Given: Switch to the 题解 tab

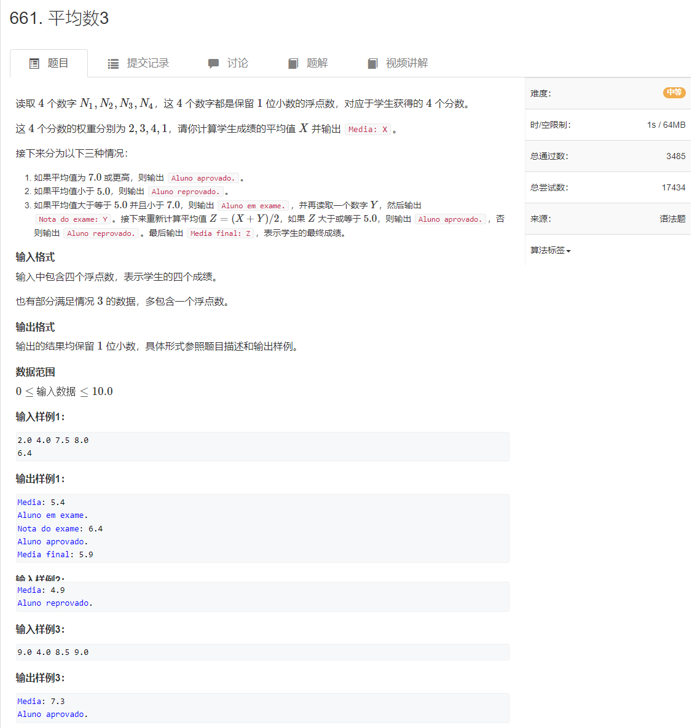Looking at the screenshot, I should pos(317,63).
